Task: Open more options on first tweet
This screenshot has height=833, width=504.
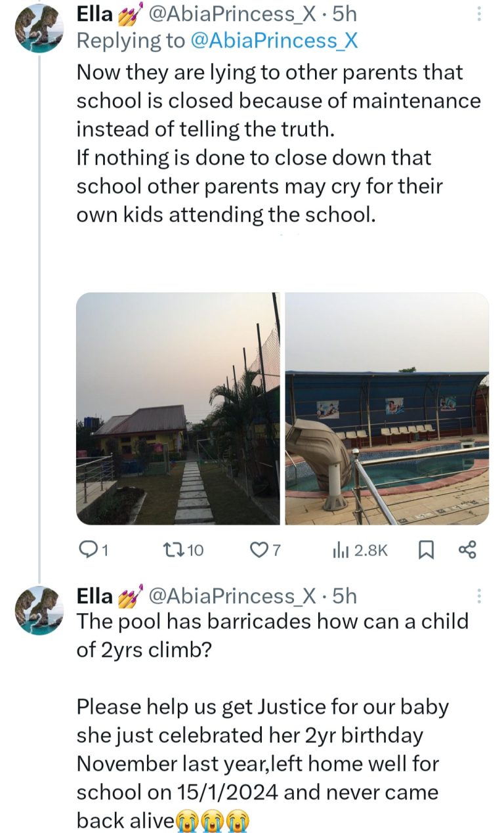Action: pos(478,13)
